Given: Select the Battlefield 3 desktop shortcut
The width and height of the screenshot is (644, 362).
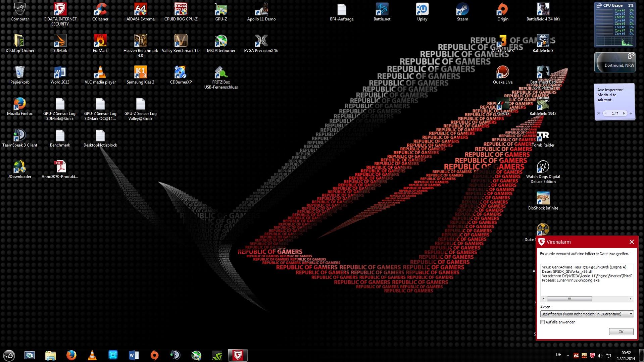Looking at the screenshot, I should (x=543, y=44).
